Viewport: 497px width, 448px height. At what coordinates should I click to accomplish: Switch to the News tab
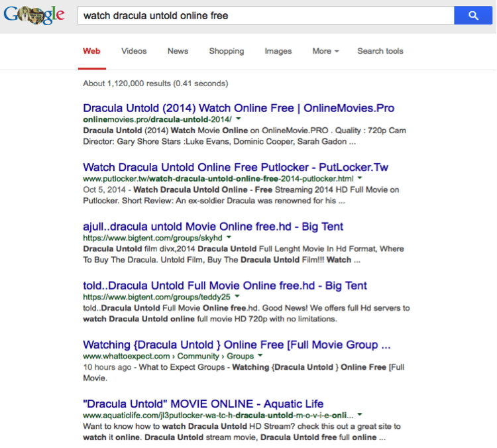coord(178,51)
